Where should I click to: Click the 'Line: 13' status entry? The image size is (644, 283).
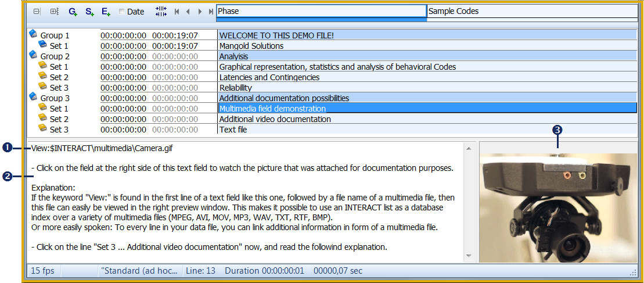coord(200,271)
